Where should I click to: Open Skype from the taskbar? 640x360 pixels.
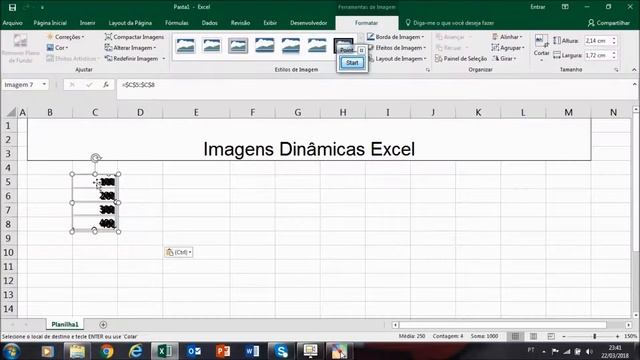tap(281, 351)
